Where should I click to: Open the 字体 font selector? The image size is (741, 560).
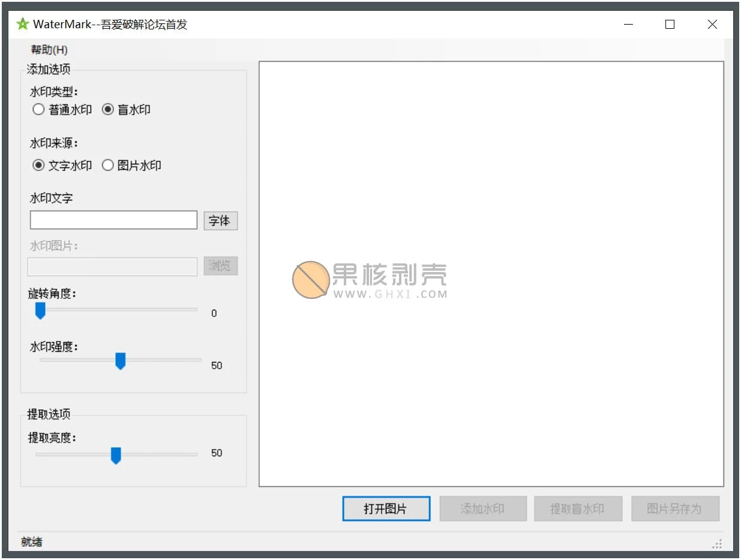tap(220, 220)
